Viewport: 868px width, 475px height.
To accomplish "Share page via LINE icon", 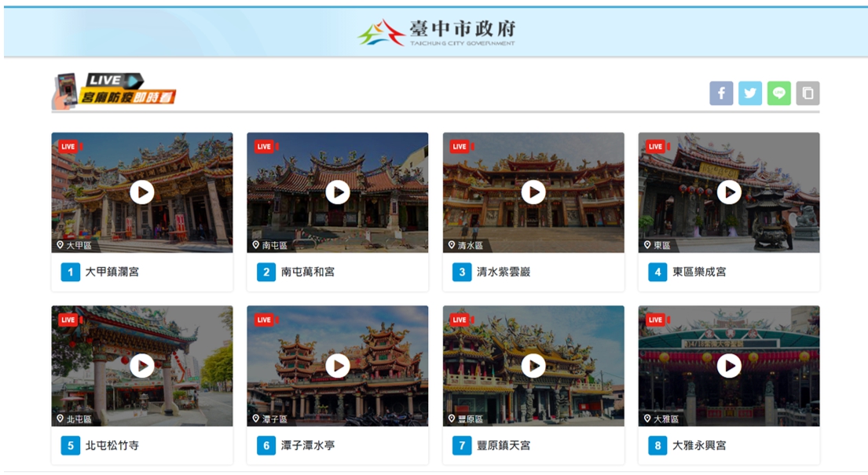I will pos(778,93).
